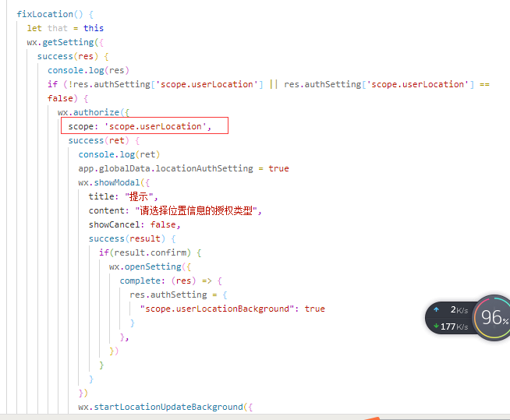Click the success(ret) callback line
The width and height of the screenshot is (510, 420).
pyautogui.click(x=104, y=140)
